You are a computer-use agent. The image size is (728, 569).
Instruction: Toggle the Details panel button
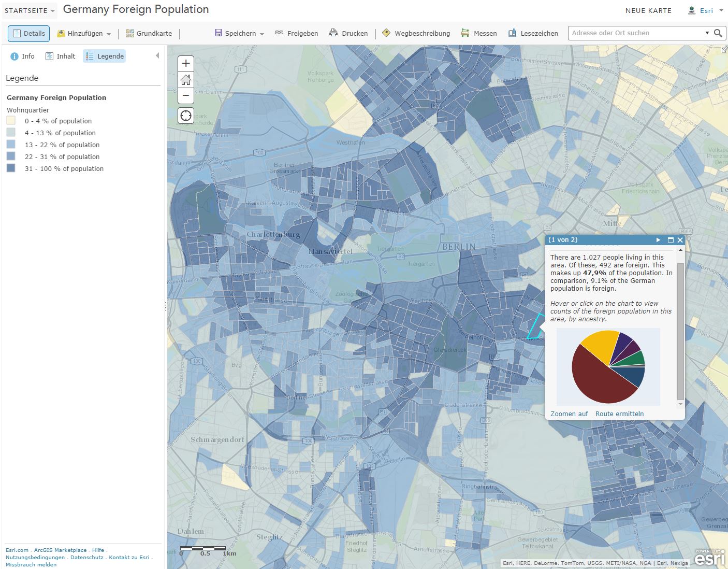pos(28,33)
